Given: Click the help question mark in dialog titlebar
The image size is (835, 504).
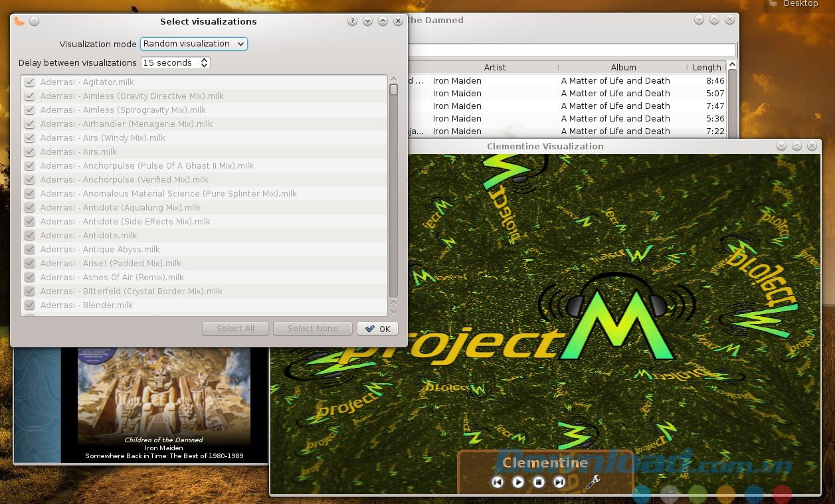Looking at the screenshot, I should click(x=353, y=21).
